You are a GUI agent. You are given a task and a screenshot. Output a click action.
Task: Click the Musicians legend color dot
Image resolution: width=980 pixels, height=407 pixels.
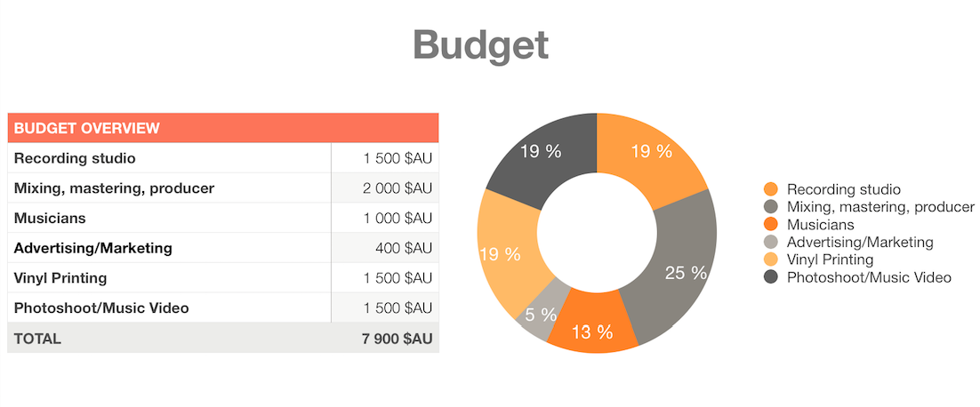click(770, 225)
